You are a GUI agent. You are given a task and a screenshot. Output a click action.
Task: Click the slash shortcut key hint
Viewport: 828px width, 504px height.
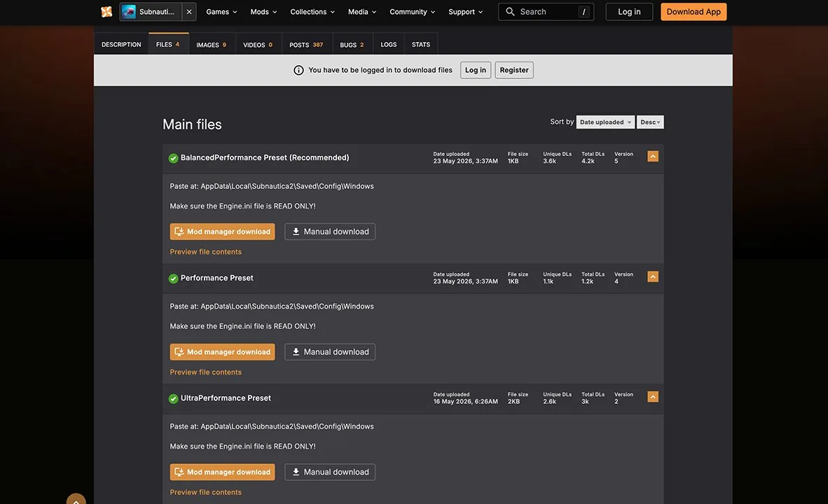point(584,12)
